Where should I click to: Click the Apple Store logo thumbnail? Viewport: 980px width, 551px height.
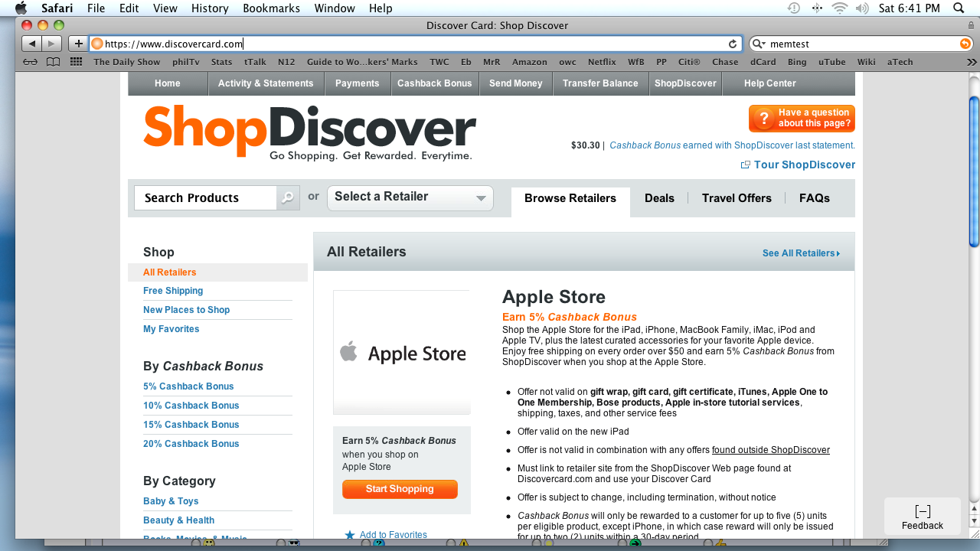point(402,352)
